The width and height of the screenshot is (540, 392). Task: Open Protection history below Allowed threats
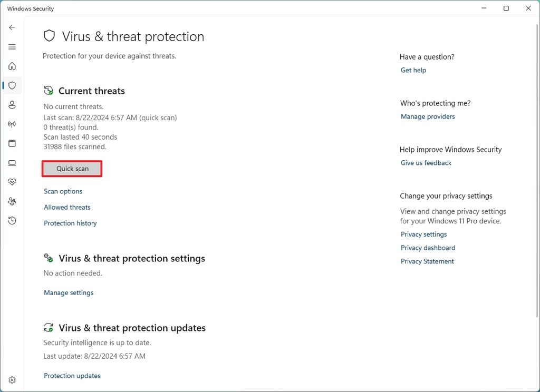70,223
